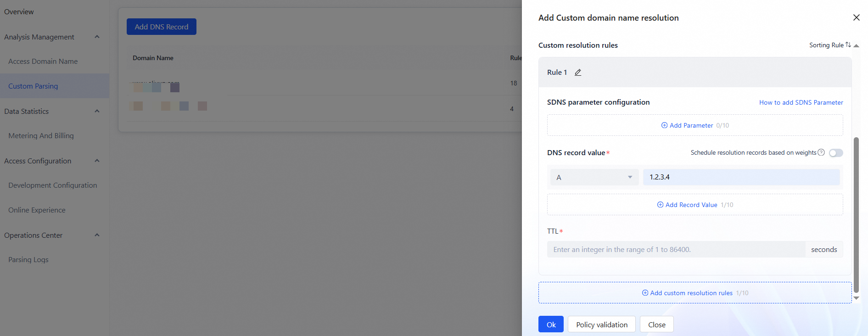Open How to add SDNS Parameter link
This screenshot has width=868, height=336.
pos(801,102)
